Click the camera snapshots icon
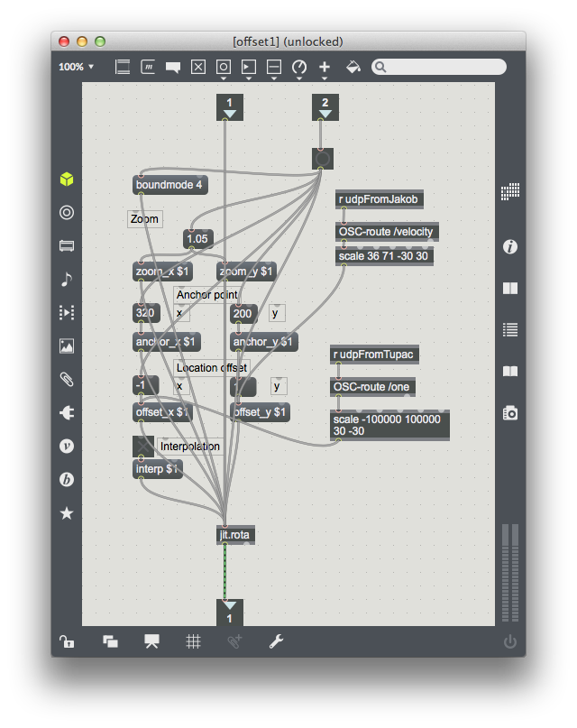Image resolution: width=577 pixels, height=728 pixels. tap(510, 413)
